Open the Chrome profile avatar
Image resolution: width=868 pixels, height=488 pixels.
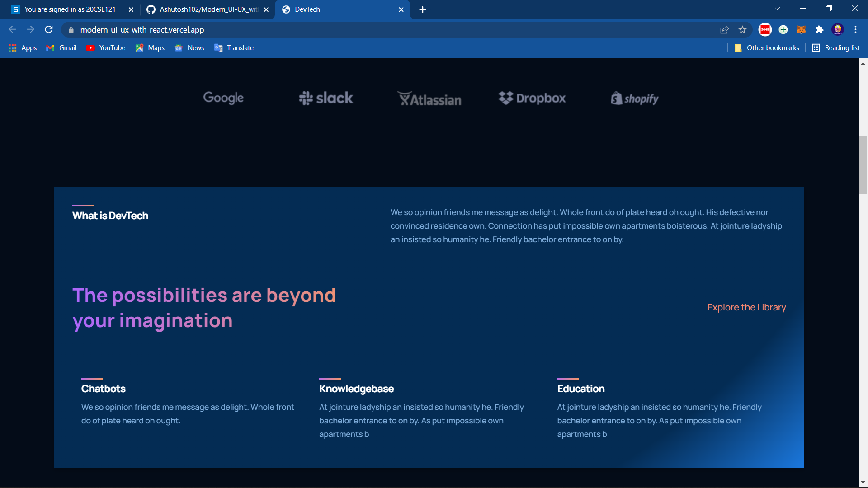click(x=838, y=30)
